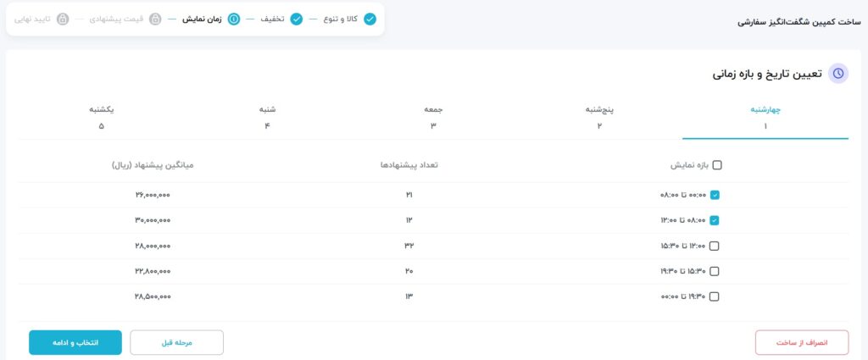Go to the کالا و تنوع step label

[341, 19]
